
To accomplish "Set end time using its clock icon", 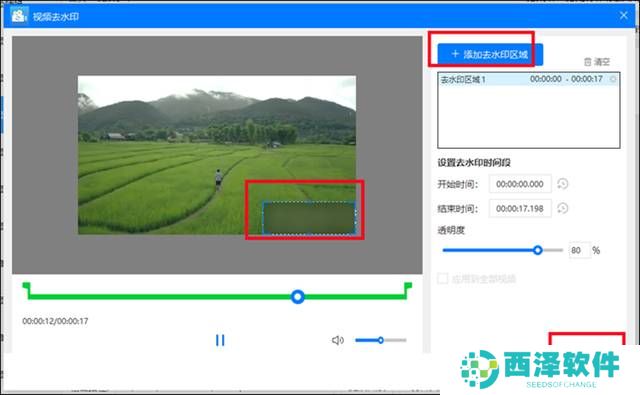I will tap(563, 209).
